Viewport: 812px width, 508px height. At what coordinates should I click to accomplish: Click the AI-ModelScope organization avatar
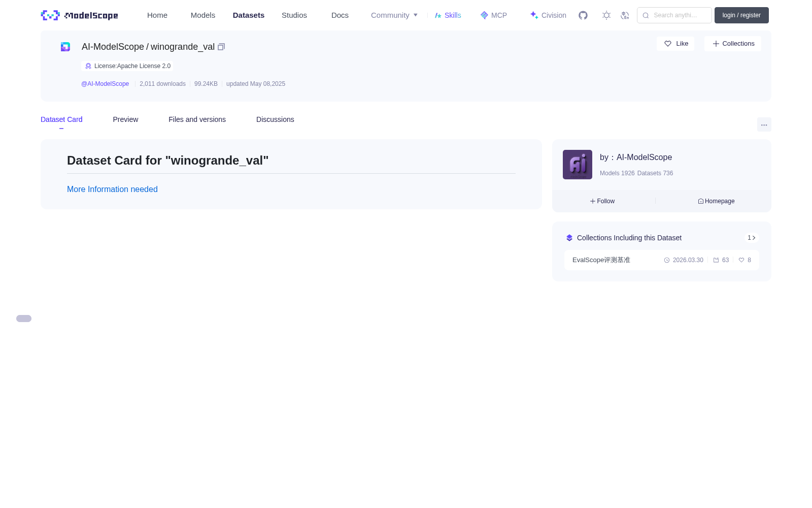click(578, 165)
